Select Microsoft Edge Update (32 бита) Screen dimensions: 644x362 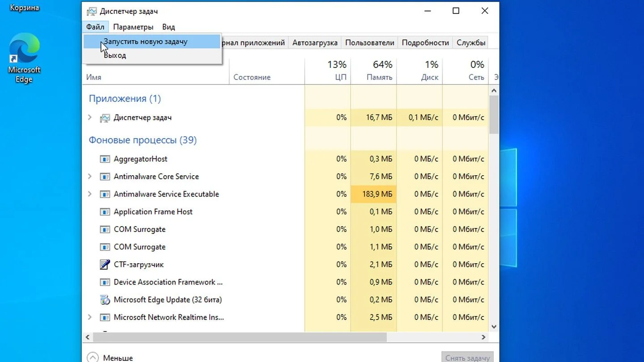point(168,300)
